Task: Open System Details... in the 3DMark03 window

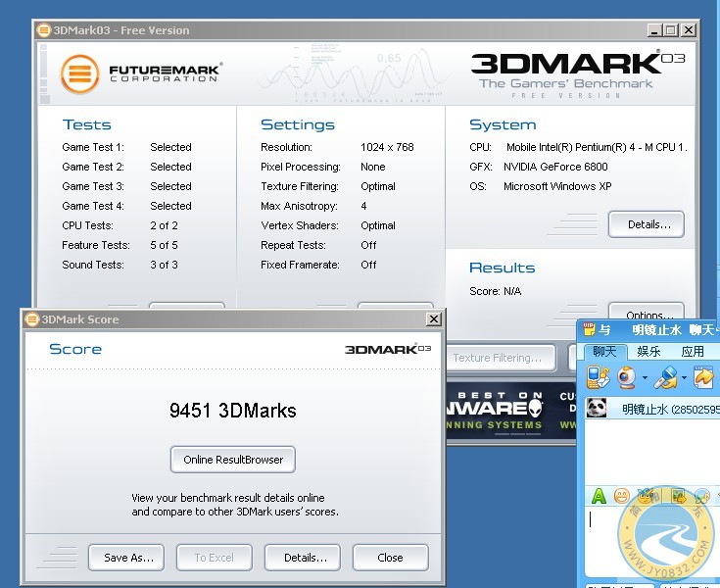Action: pyautogui.click(x=647, y=224)
